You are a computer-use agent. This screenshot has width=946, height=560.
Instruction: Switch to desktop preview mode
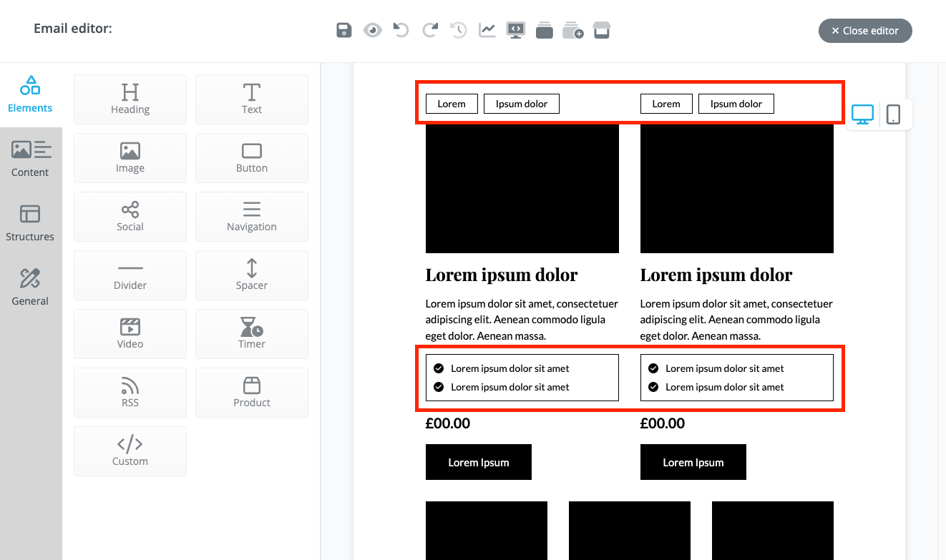(x=862, y=114)
